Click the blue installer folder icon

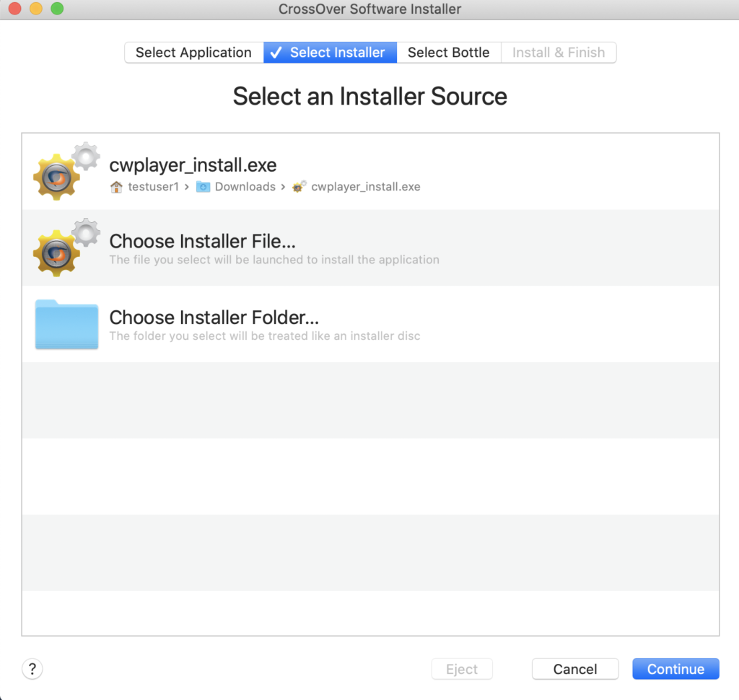[66, 325]
